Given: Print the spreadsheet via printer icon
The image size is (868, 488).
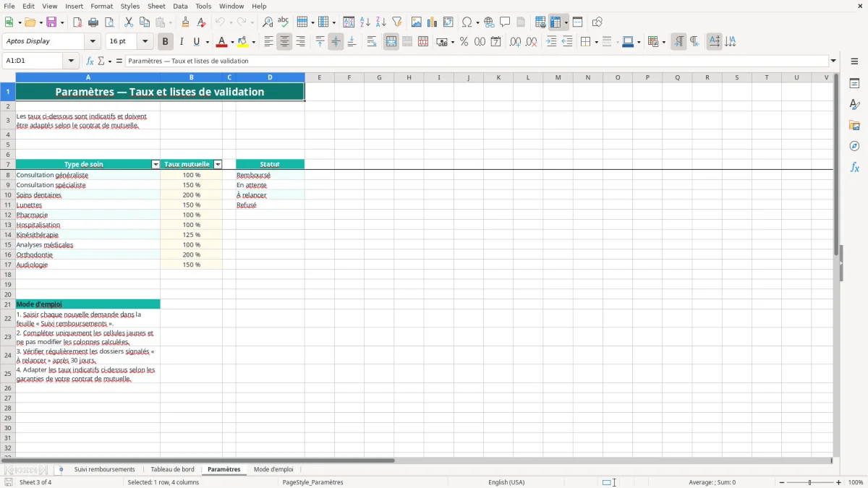Looking at the screenshot, I should (93, 22).
